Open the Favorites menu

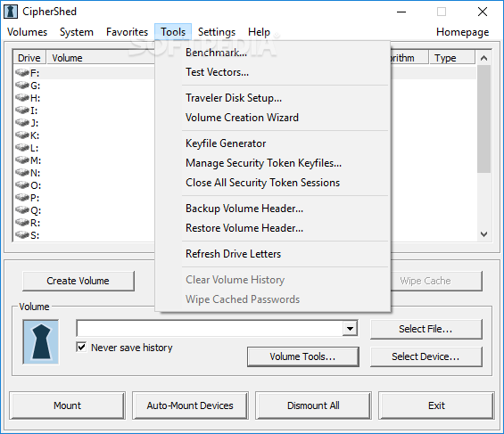click(x=127, y=32)
